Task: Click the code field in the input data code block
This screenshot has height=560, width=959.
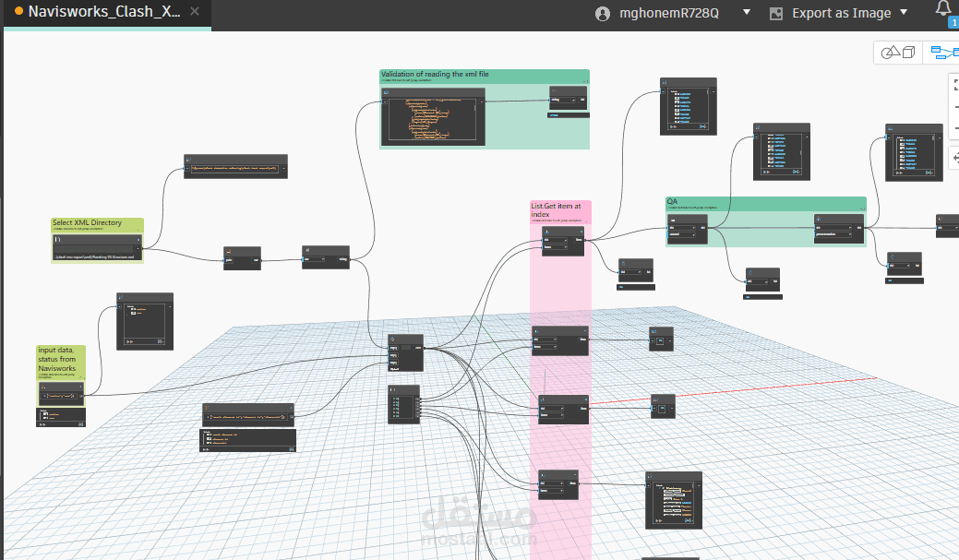Action: point(59,396)
